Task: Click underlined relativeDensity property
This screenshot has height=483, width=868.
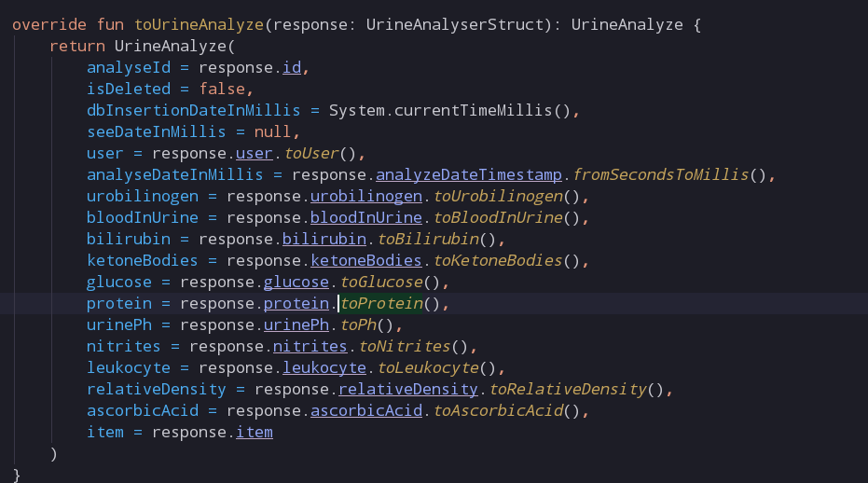Action: click(x=408, y=390)
